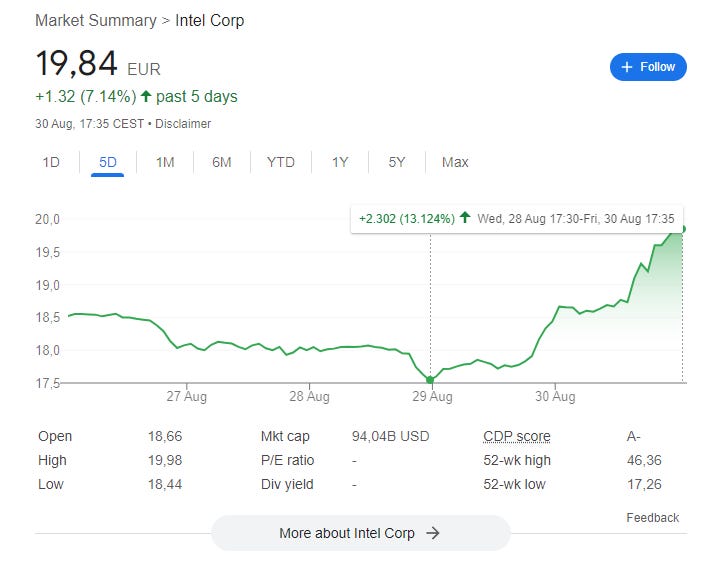This screenshot has height=571, width=705.
Task: Click the Intel Corp breadcrumb title
Action: (210, 20)
